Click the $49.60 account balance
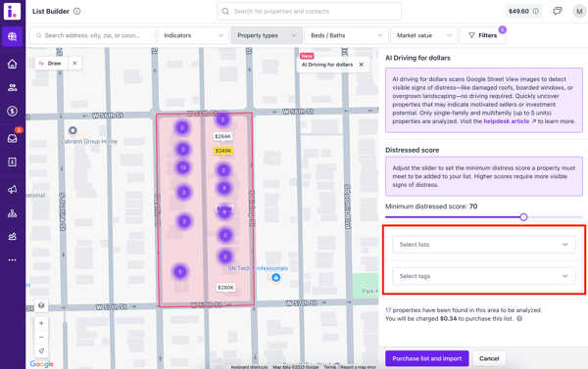The width and height of the screenshot is (588, 369). (x=518, y=11)
